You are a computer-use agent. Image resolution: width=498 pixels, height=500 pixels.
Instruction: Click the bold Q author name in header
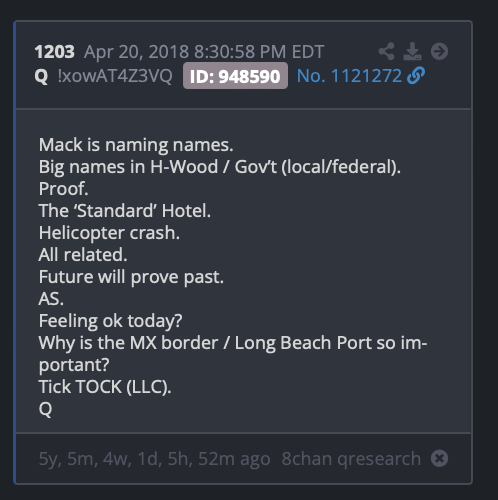click(x=41, y=76)
